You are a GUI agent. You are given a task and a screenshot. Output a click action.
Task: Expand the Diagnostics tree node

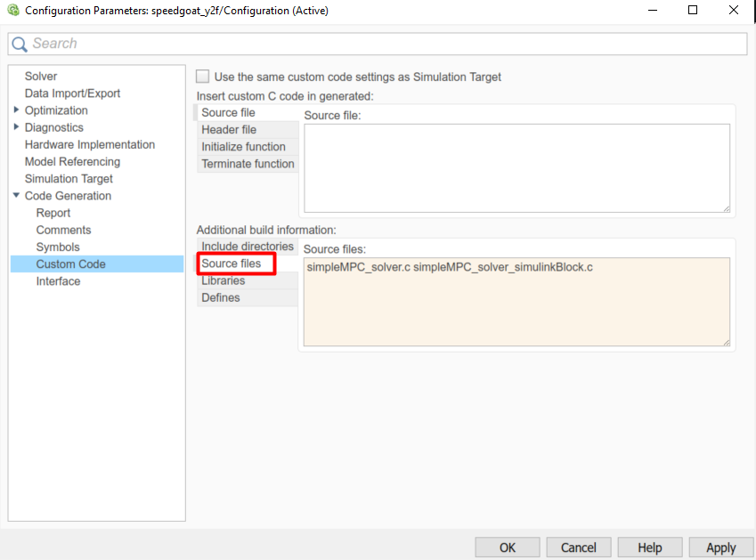point(17,127)
